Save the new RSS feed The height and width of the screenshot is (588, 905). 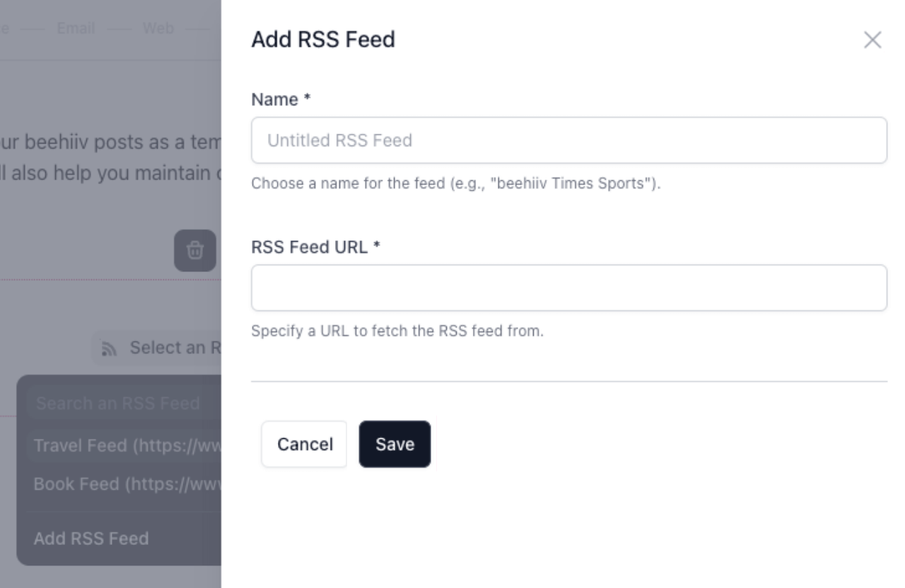pos(395,444)
